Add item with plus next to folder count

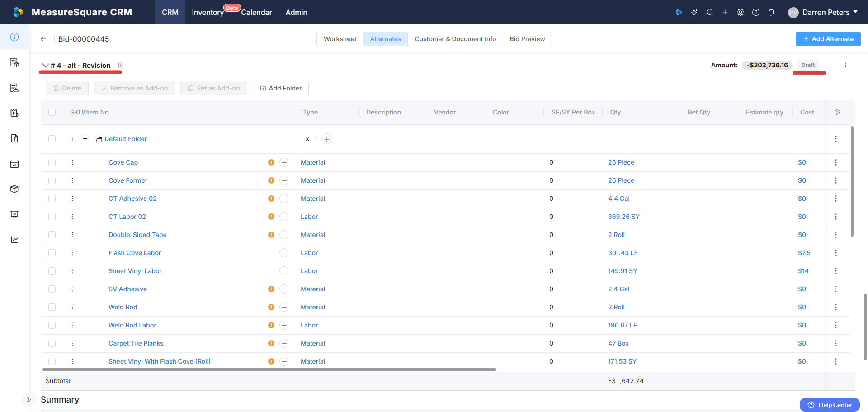[x=327, y=139]
